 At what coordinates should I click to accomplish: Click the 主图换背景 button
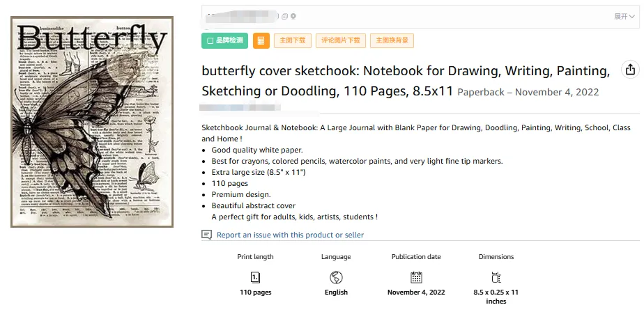click(392, 41)
